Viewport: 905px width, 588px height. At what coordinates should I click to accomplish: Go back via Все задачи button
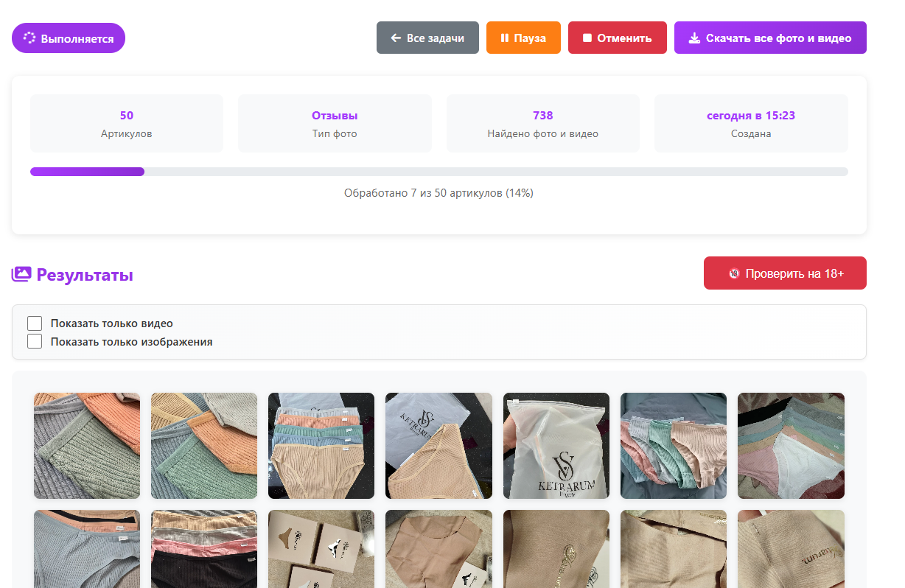427,38
